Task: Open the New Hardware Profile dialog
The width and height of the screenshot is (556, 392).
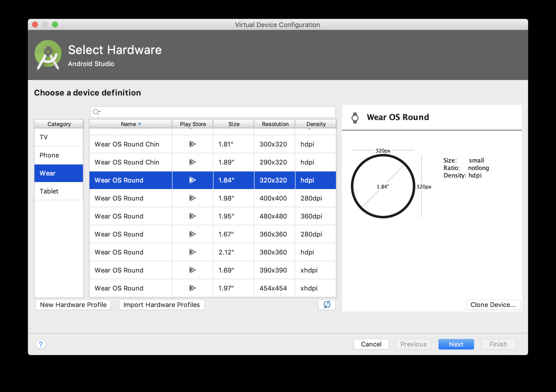Action: coord(73,305)
